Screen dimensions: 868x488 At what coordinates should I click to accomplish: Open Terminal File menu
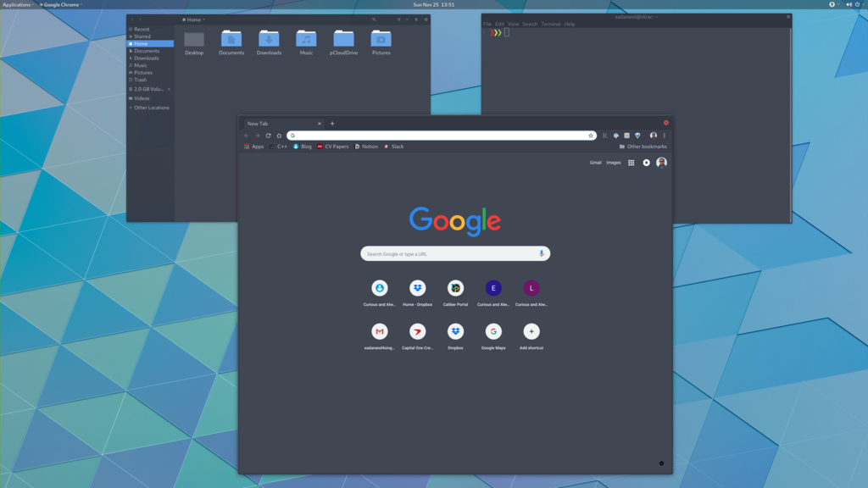click(x=487, y=25)
